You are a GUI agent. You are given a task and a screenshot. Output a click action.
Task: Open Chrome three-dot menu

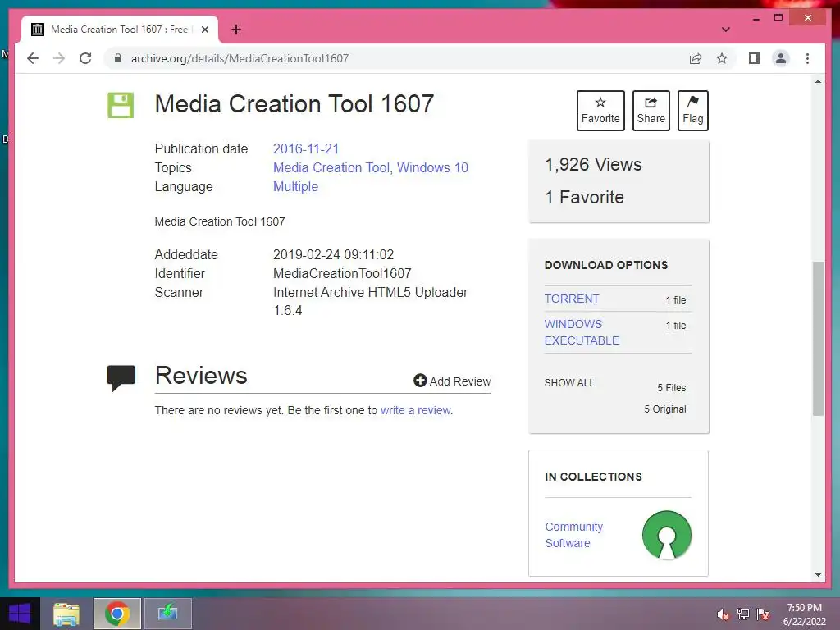coord(807,58)
